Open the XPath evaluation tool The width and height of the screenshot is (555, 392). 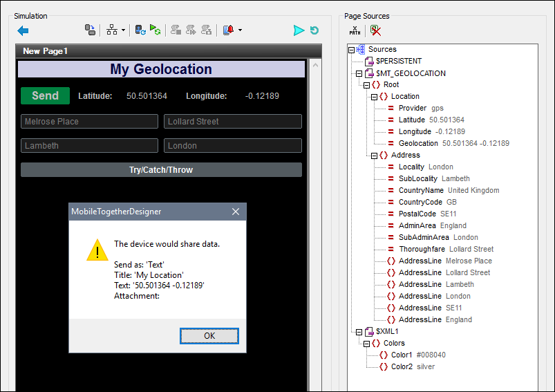coord(355,30)
